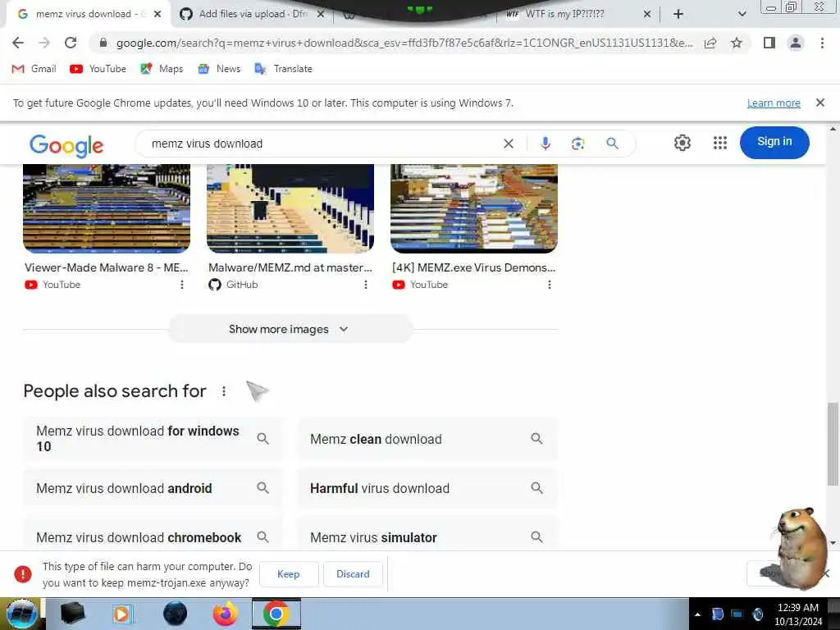The width and height of the screenshot is (840, 630).
Task: Click the taskbar clock showing 12:39 AM
Action: (798, 614)
